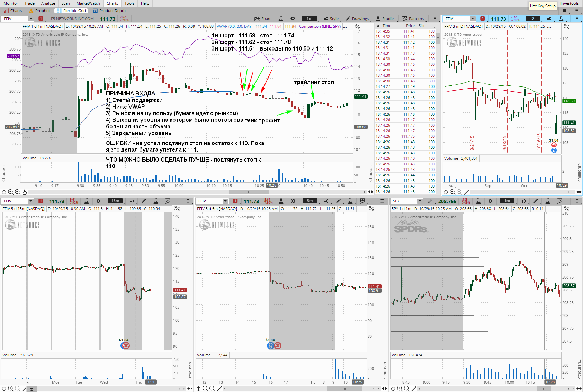Select the Product Depth subtab

pyautogui.click(x=109, y=11)
